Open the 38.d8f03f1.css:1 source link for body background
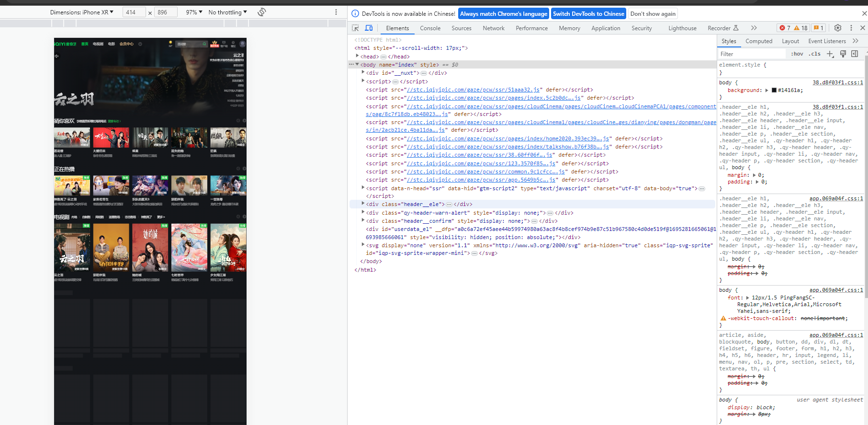868x425 pixels. click(837, 82)
